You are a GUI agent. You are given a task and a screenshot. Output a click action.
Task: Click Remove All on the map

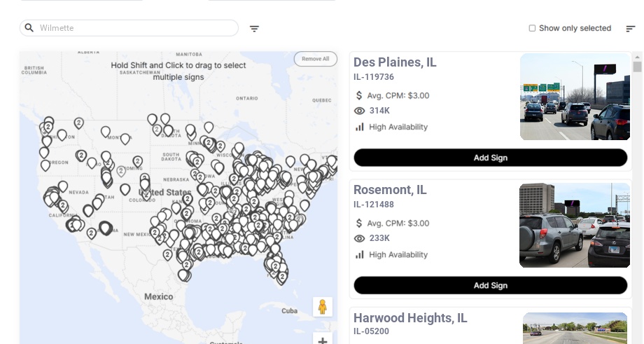[315, 59]
